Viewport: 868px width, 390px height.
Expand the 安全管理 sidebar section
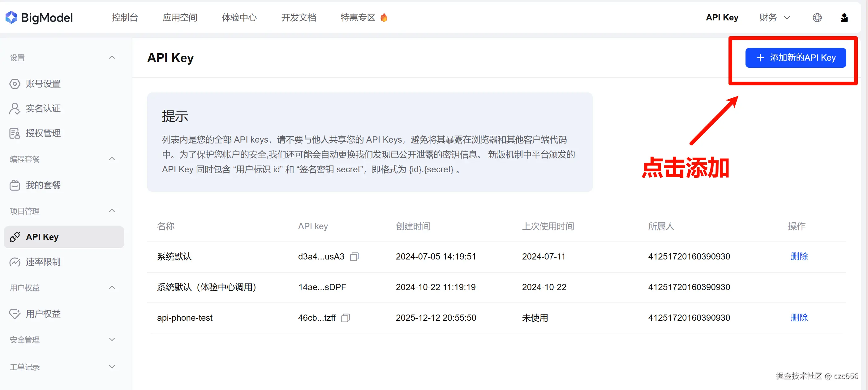[112, 340]
